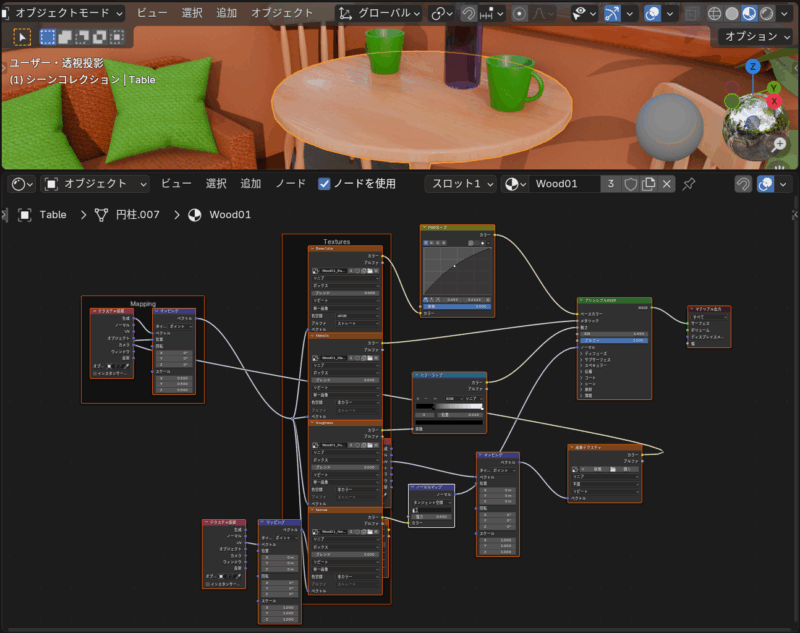Open object visibility eye dropdown
800x633 pixels.
tap(584, 13)
